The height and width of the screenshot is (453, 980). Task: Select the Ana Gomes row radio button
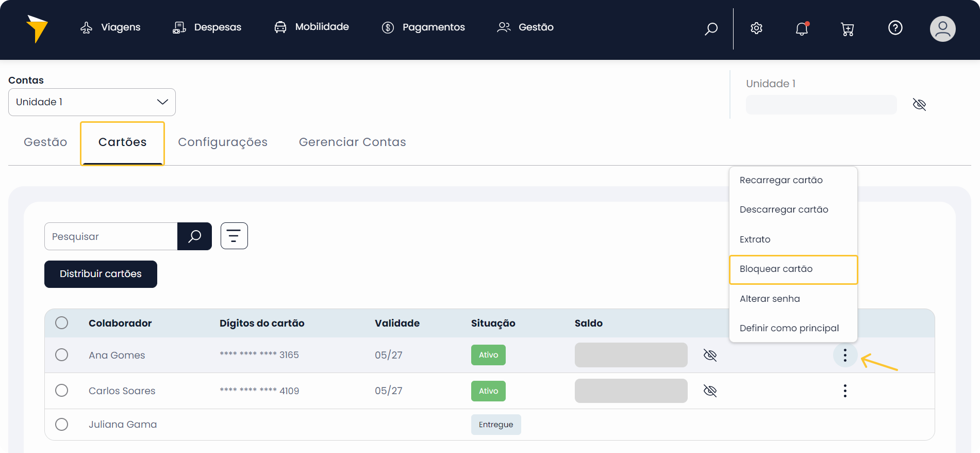tap(62, 355)
